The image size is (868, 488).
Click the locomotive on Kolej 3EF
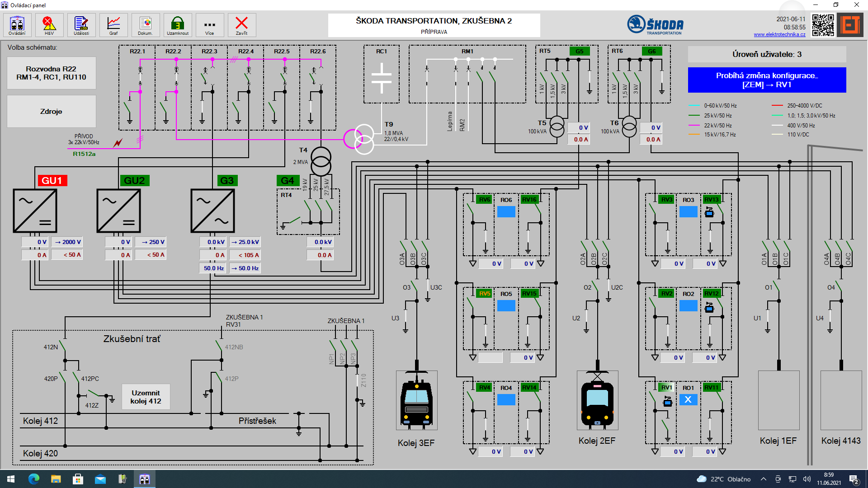(x=416, y=400)
